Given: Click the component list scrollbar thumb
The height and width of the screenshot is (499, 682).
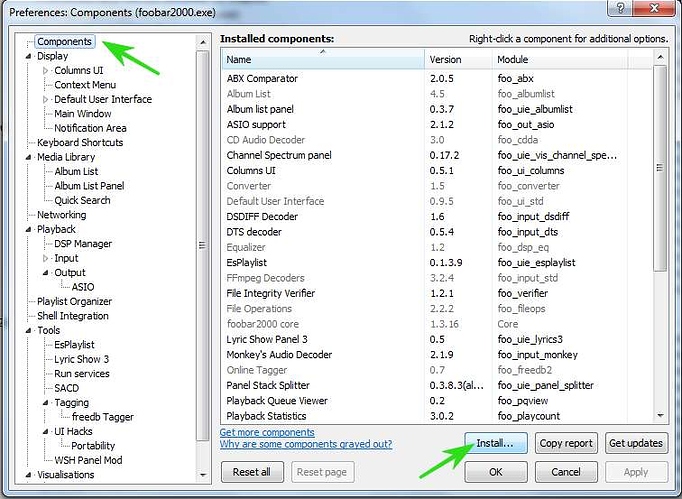Looking at the screenshot, I should tap(660, 168).
